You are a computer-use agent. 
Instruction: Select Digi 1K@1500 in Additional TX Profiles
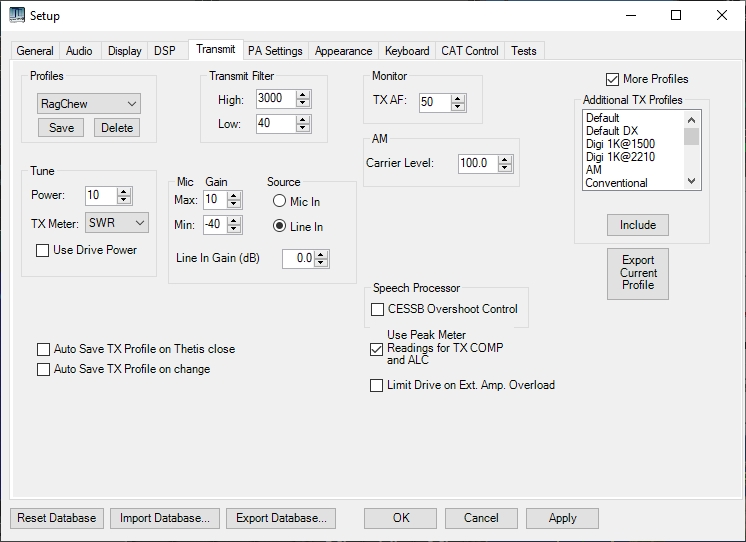pos(619,144)
